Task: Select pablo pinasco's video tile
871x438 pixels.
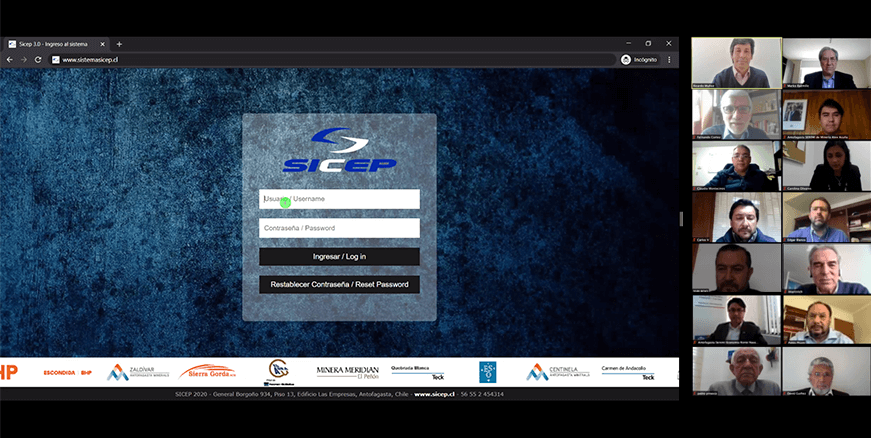Action: 737,371
